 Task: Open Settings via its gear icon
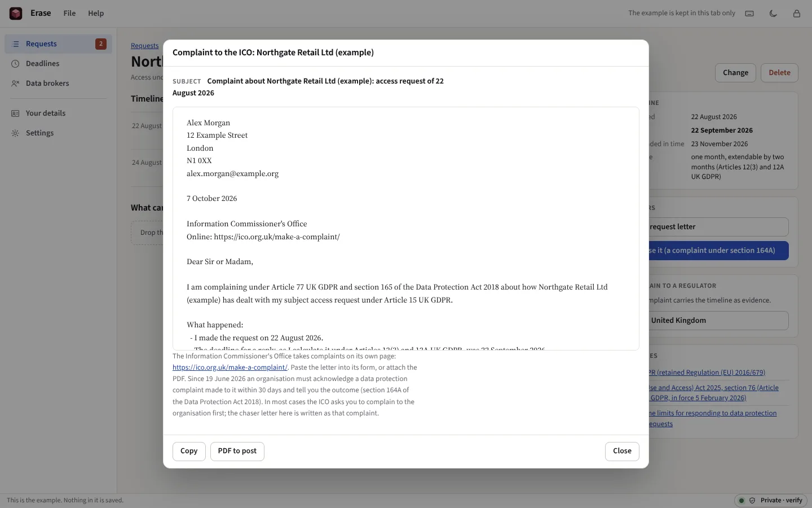pos(16,133)
